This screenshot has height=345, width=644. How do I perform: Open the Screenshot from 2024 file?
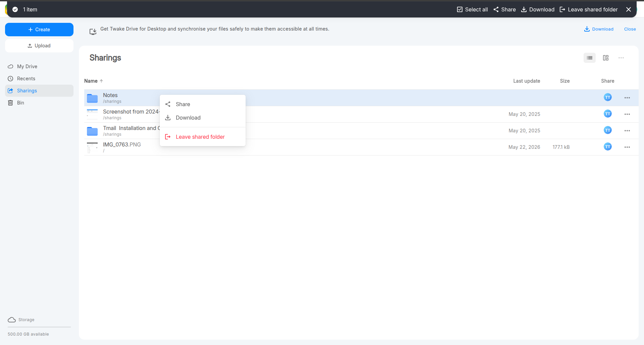131,112
